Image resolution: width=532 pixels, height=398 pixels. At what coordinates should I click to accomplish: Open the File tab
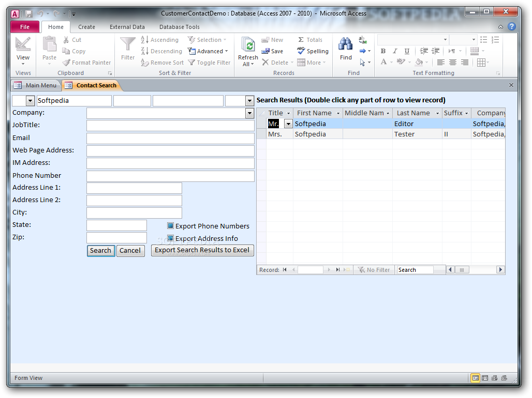25,27
